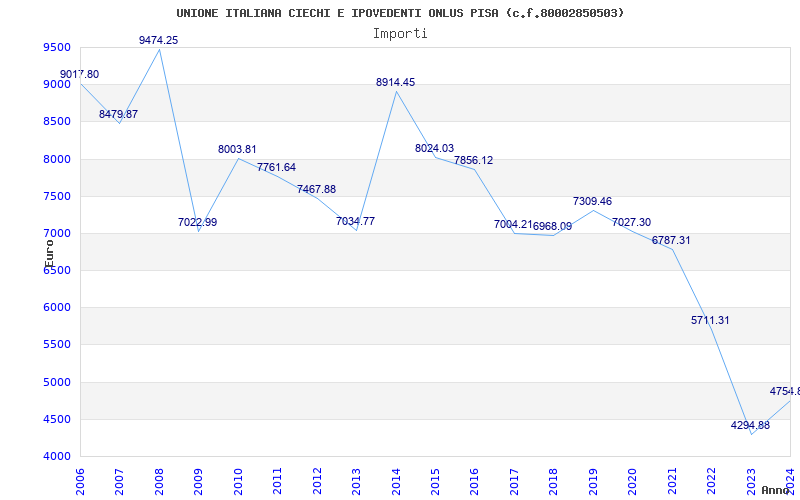Click the data label 7022.99
Image resolution: width=800 pixels, height=500 pixels.
click(x=197, y=222)
